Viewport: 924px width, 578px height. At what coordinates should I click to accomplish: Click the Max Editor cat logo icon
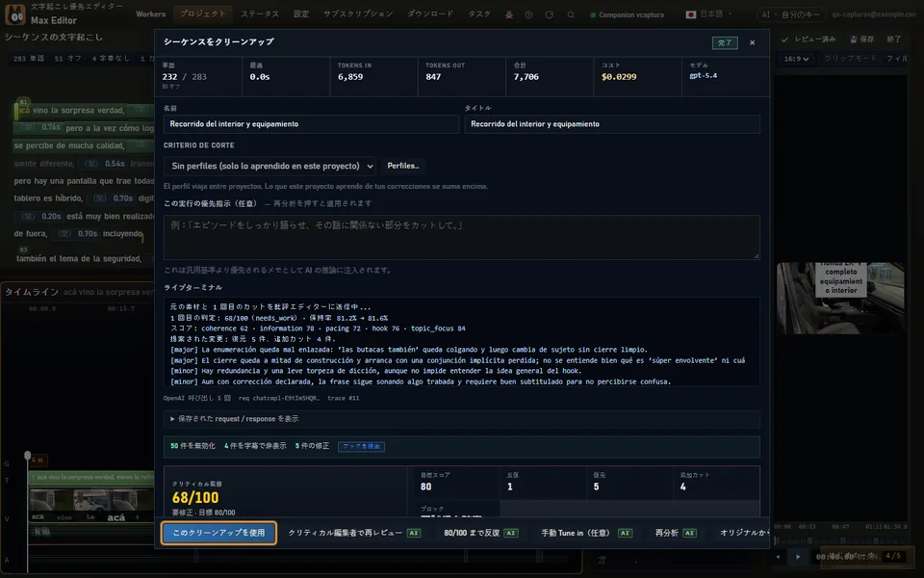pyautogui.click(x=14, y=14)
